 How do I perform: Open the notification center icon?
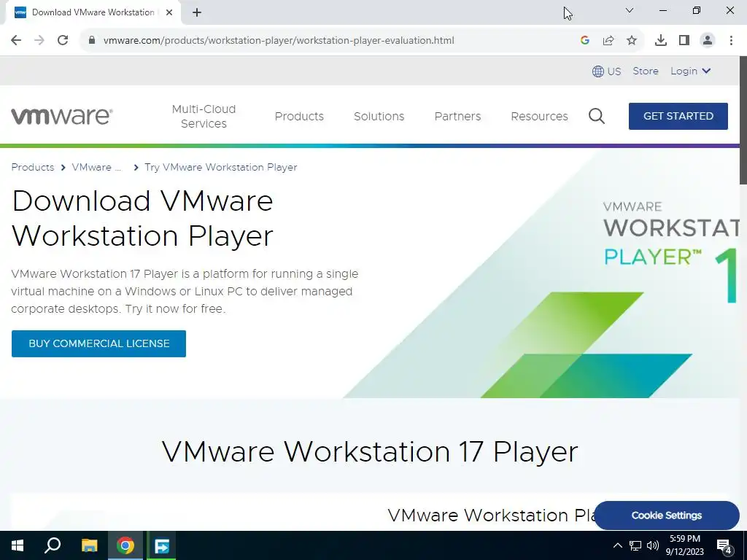[x=724, y=545]
